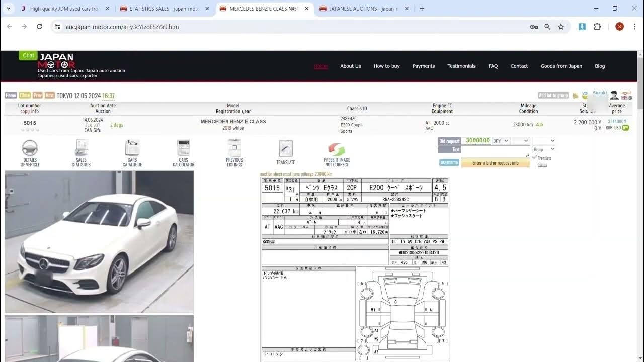Click the logout link

(626, 93)
